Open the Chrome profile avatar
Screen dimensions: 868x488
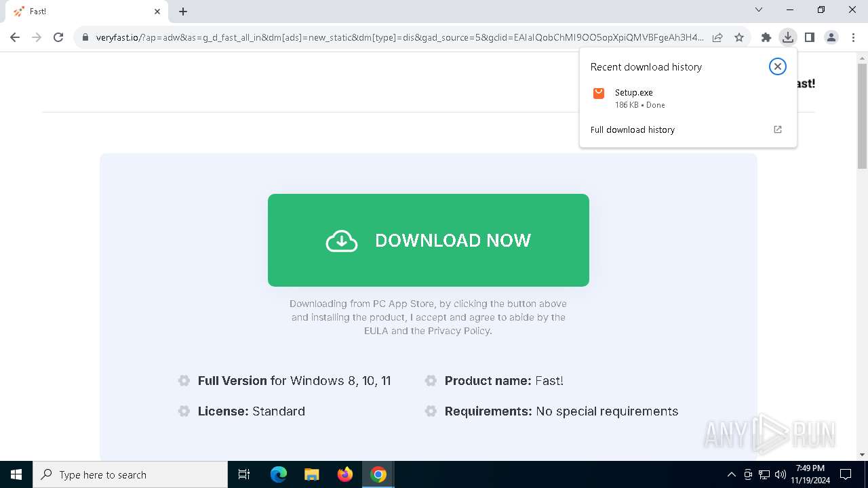coord(831,37)
